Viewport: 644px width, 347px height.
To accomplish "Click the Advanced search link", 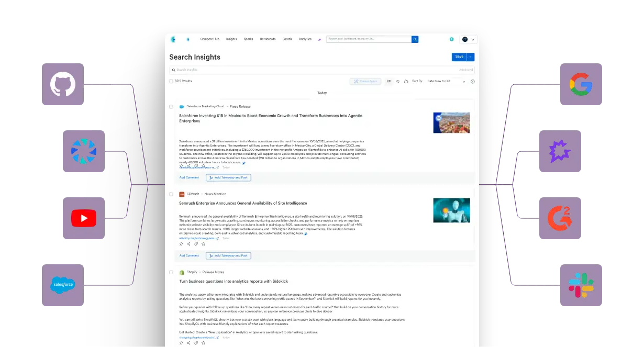I will (x=466, y=70).
